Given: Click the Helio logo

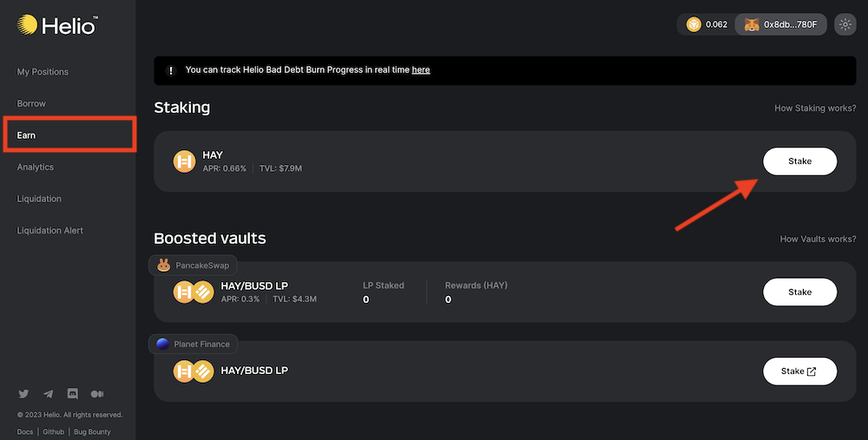Looking at the screenshot, I should (x=56, y=26).
